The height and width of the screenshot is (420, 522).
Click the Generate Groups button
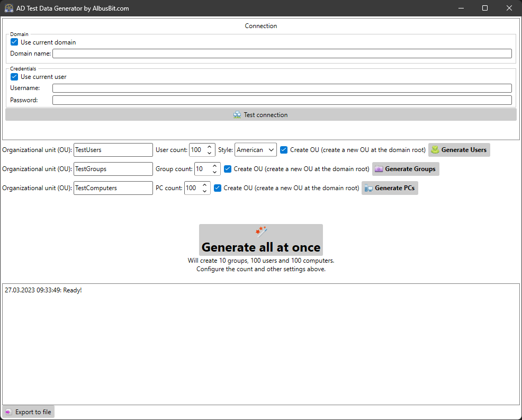(x=406, y=169)
